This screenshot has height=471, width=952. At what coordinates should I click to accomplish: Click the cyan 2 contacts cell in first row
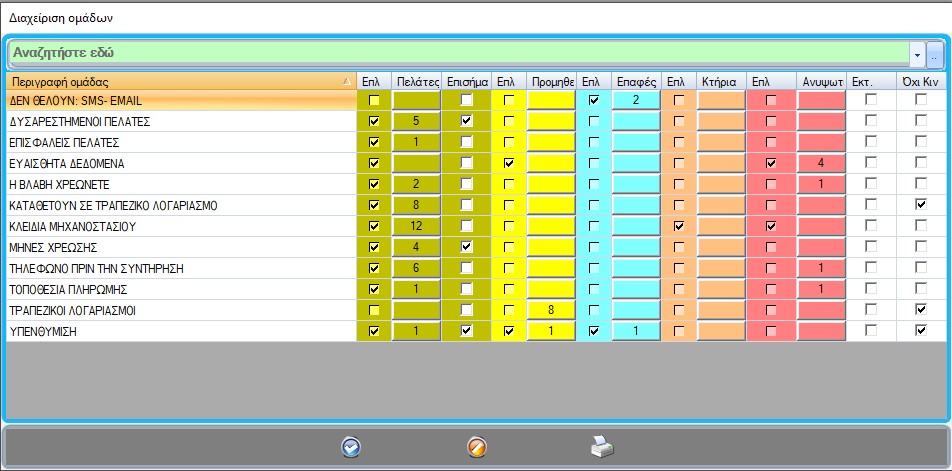[635, 100]
